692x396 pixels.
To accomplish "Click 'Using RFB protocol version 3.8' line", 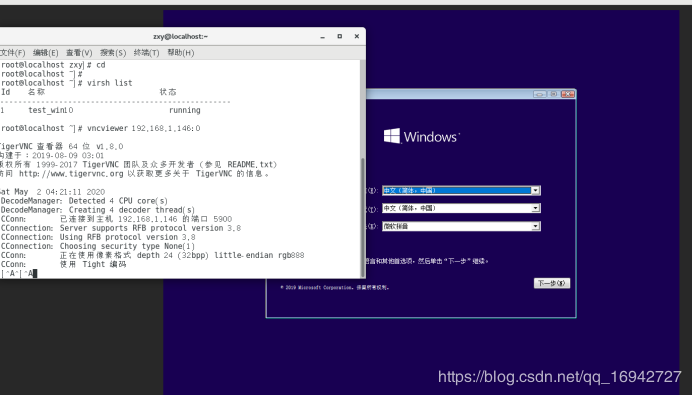I will tap(128, 237).
